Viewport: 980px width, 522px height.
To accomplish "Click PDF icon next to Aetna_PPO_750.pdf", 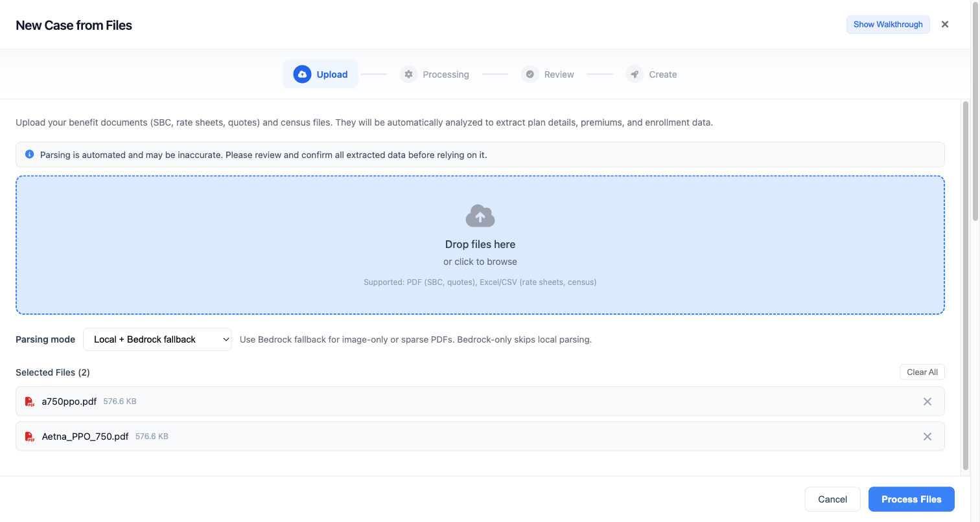I will (x=30, y=437).
